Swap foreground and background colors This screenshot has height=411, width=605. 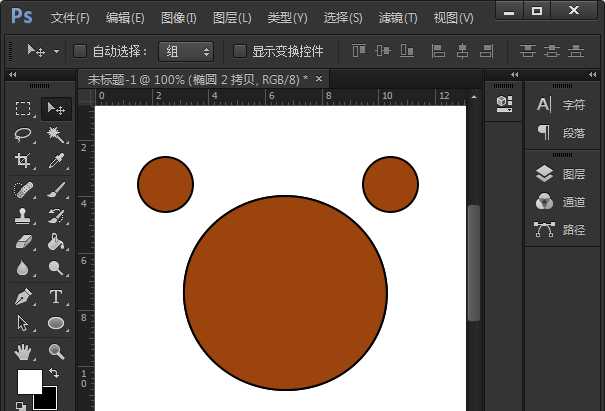pos(54,373)
